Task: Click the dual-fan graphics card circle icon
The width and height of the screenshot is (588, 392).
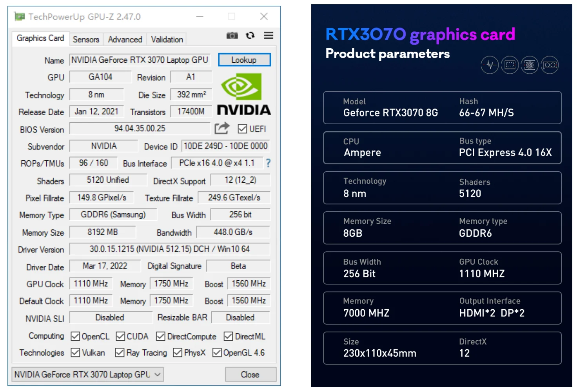Action: 550,65
